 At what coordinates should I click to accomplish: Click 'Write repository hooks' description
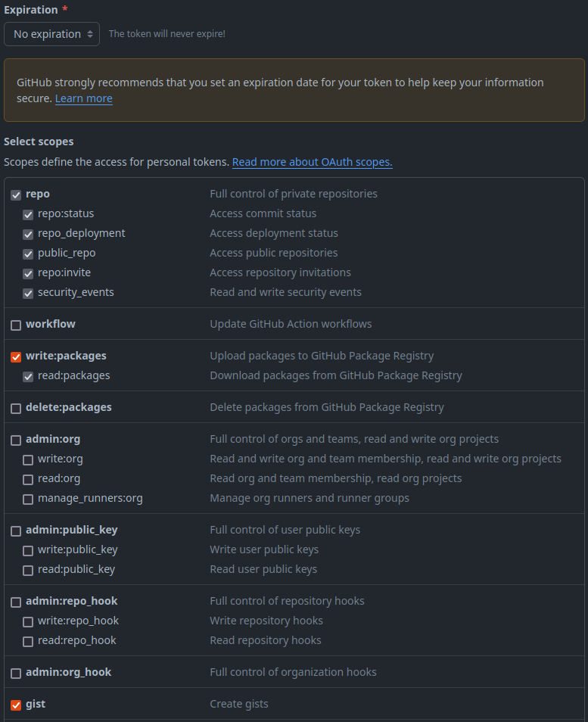click(266, 621)
